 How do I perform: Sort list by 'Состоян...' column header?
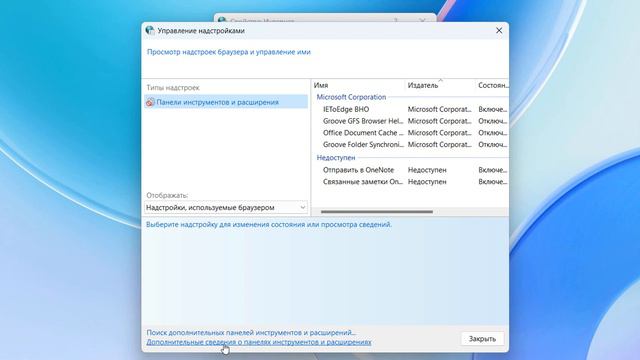(x=492, y=85)
